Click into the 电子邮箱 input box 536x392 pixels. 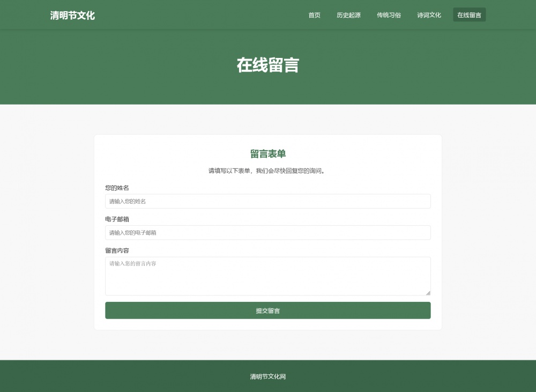click(x=267, y=233)
